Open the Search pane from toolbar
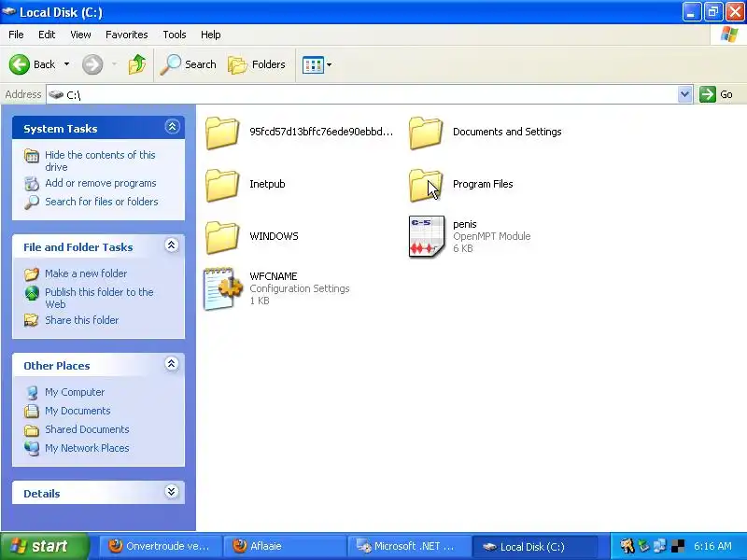 (189, 64)
